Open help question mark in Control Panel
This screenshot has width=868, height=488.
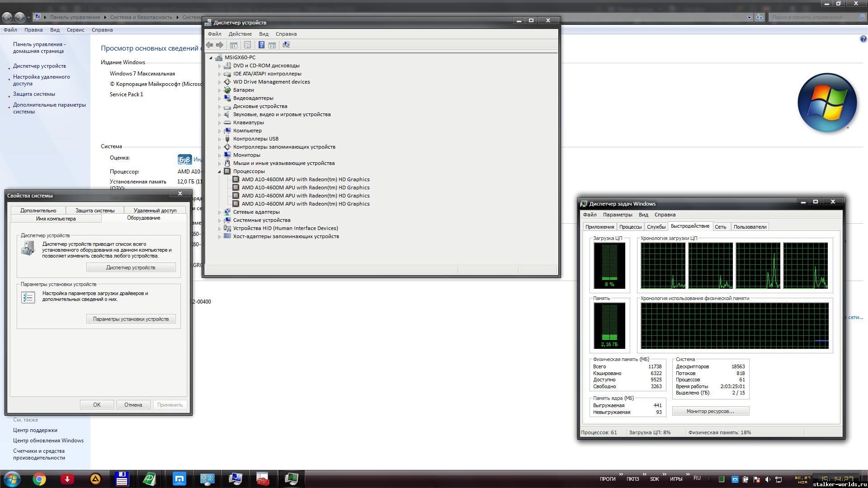pyautogui.click(x=863, y=39)
